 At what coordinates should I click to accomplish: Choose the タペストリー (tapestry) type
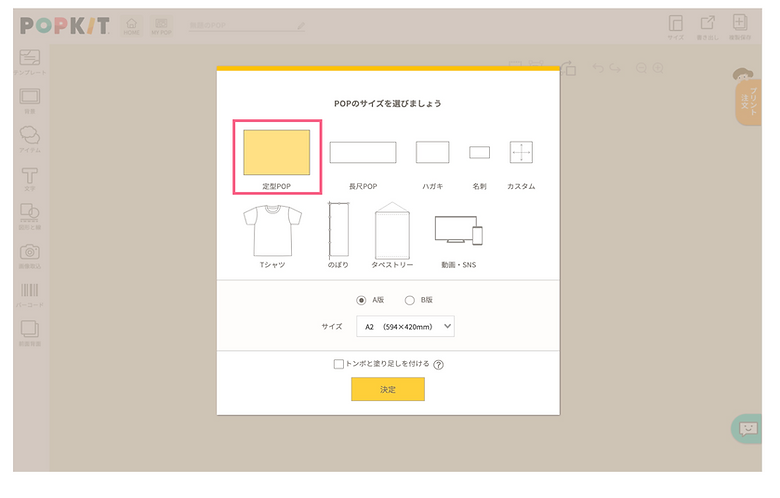pyautogui.click(x=392, y=235)
